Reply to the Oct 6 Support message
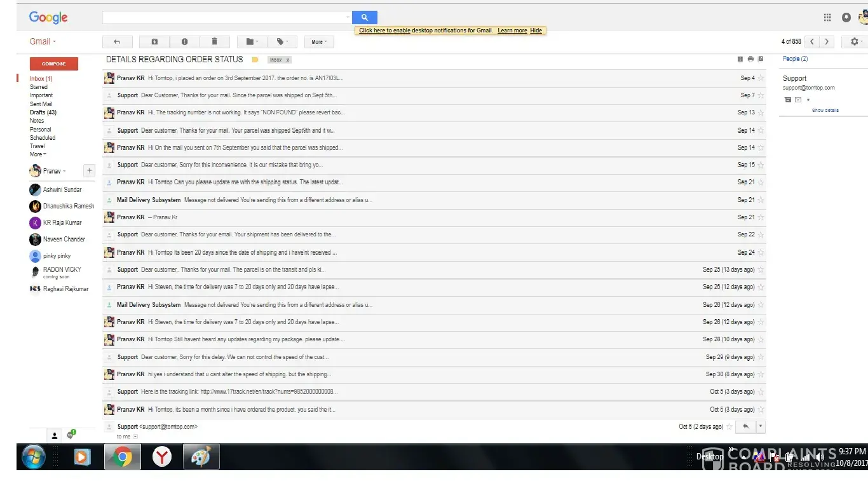Image resolution: width=868 pixels, height=488 pixels. (746, 427)
